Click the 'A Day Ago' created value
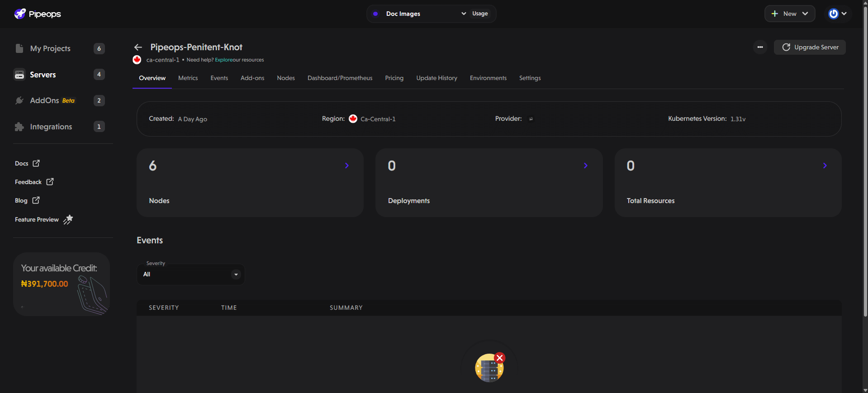The height and width of the screenshot is (393, 868). 192,119
